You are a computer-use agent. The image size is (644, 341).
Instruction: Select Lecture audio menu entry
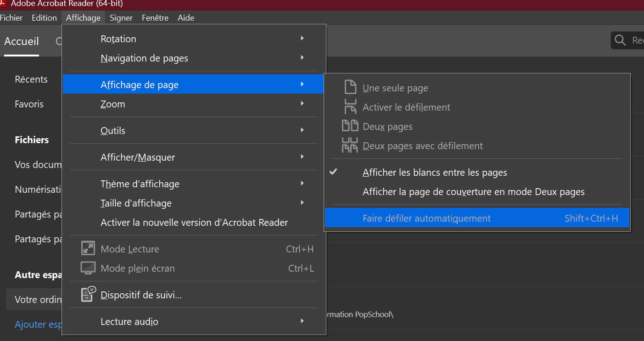pos(194,322)
